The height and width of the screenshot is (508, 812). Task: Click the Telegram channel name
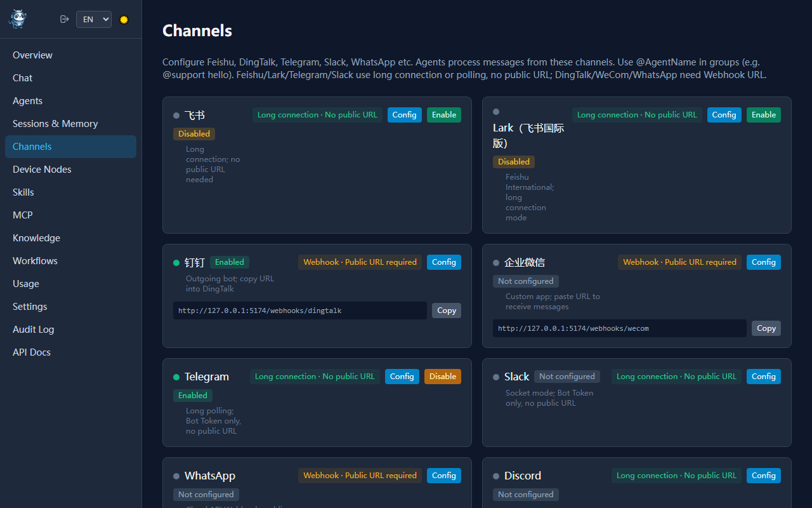click(207, 377)
